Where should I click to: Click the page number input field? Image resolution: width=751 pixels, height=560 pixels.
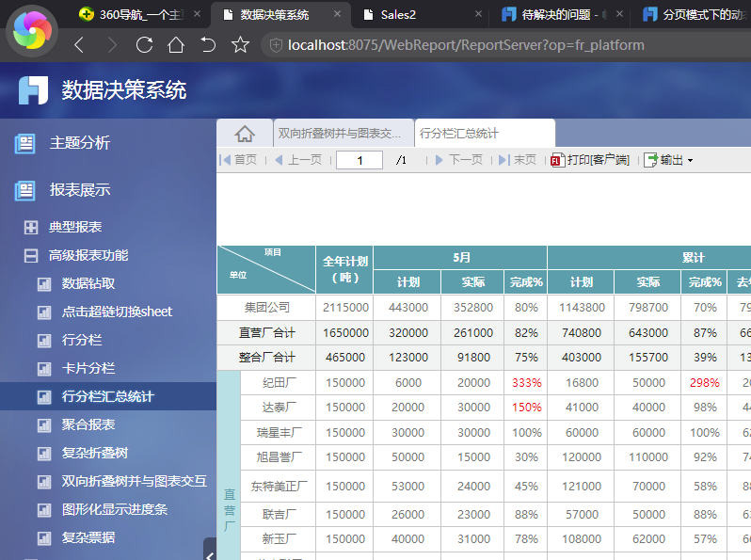[x=359, y=160]
